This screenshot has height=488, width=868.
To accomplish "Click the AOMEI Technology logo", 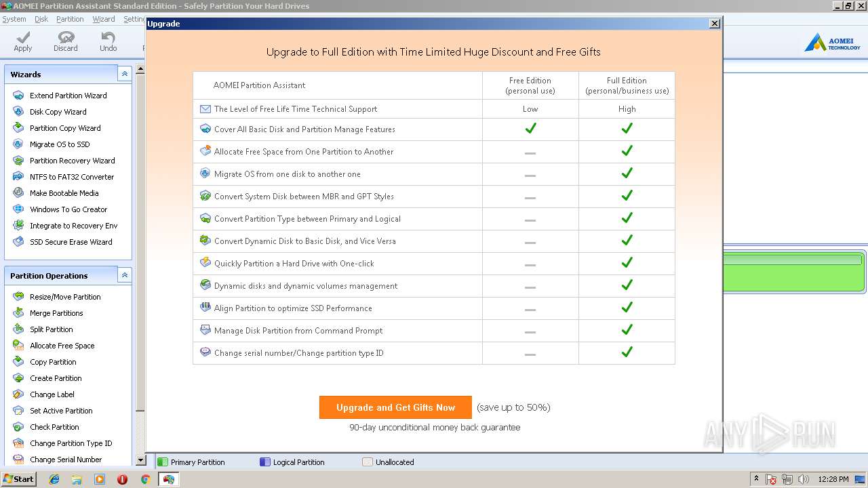I will point(832,43).
